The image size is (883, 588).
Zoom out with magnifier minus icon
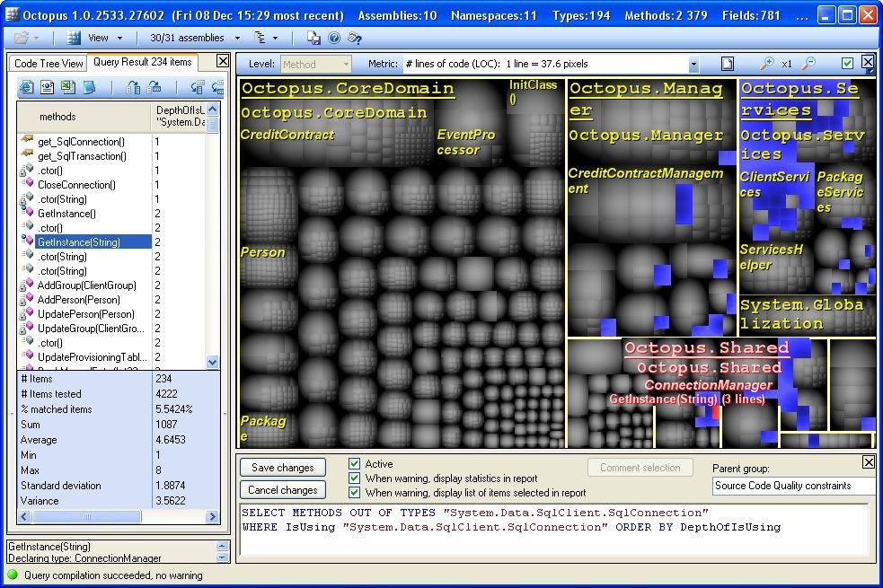click(x=808, y=64)
